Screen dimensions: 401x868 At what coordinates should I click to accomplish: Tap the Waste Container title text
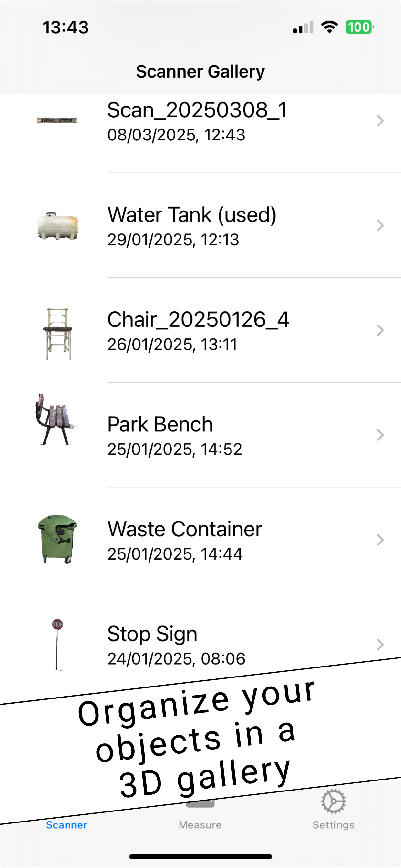point(185,529)
